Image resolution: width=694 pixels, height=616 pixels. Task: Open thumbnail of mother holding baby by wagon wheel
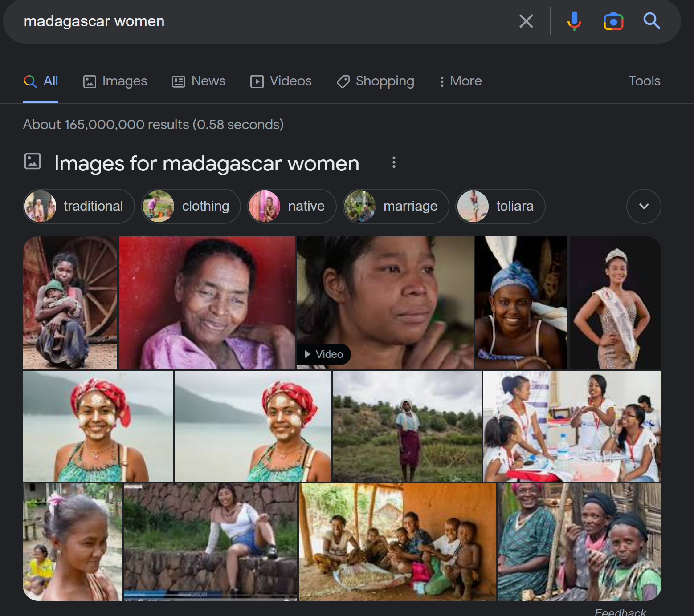pos(70,303)
